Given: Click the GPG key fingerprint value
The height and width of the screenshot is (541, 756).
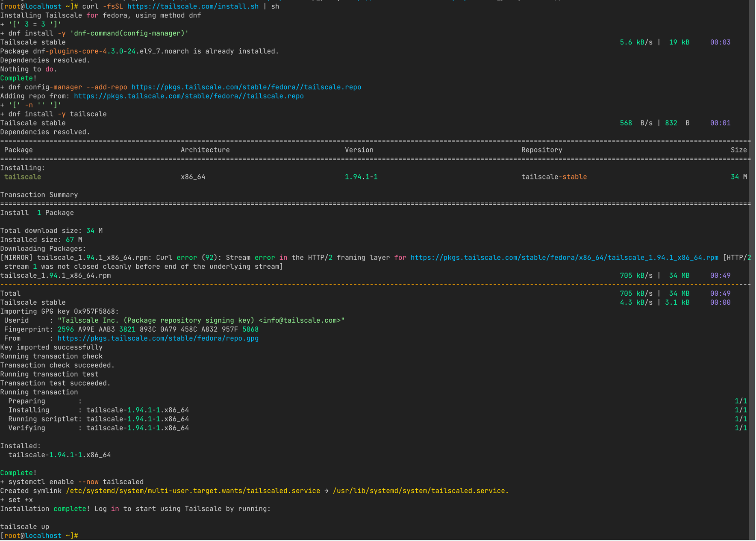Looking at the screenshot, I should 158,329.
